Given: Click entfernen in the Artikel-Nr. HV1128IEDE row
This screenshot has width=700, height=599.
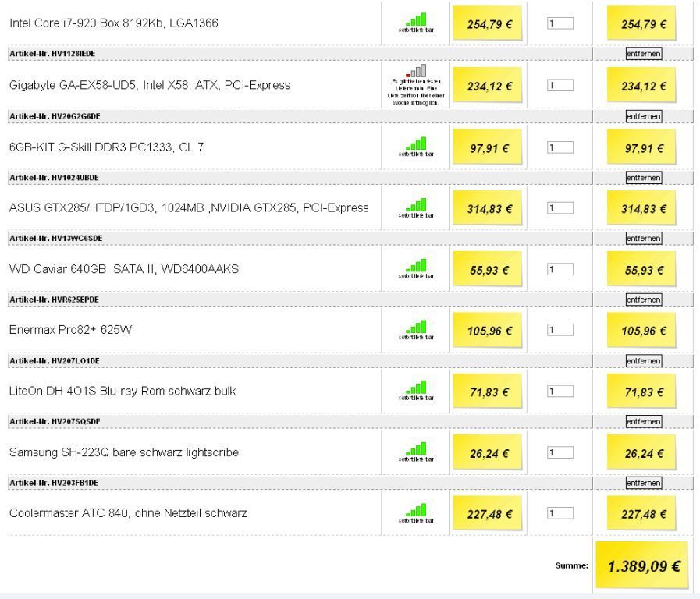Looking at the screenshot, I should [643, 54].
